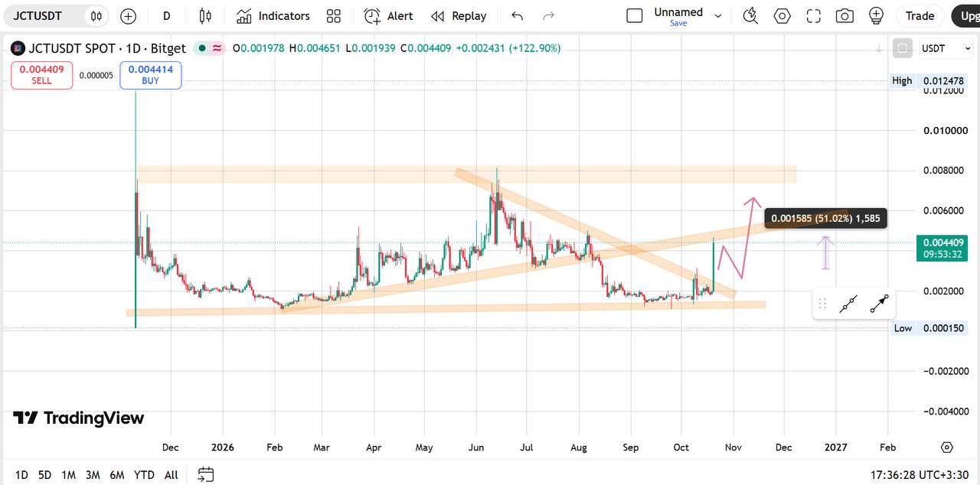Open go-to-date calendar icon
Screen dimensions: 980x485
coord(205,475)
